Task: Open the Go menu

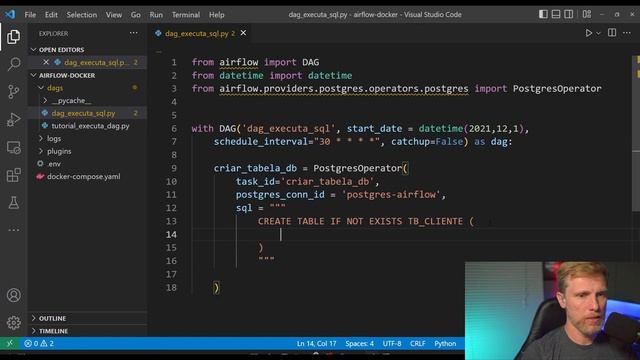Action: (136, 15)
